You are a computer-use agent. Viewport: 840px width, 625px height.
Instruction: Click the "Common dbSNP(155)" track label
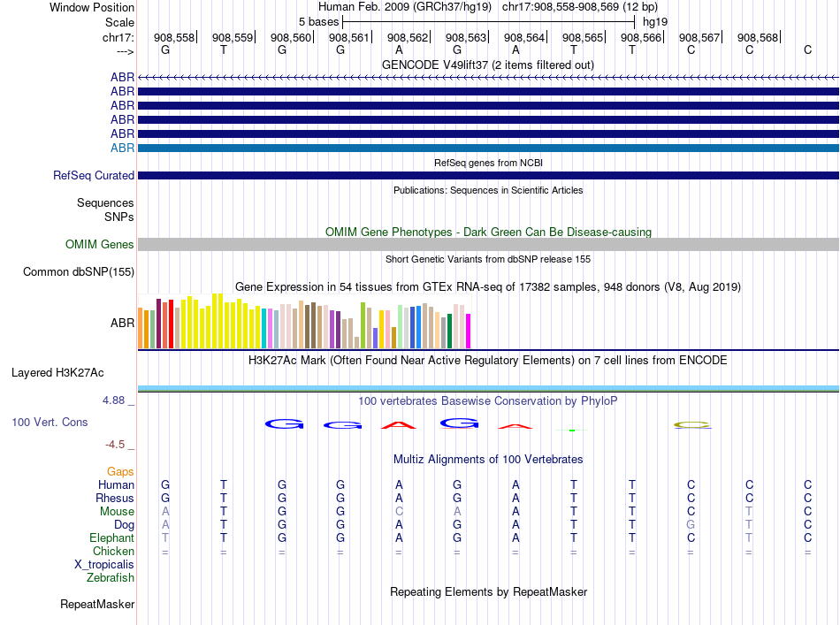coord(79,271)
